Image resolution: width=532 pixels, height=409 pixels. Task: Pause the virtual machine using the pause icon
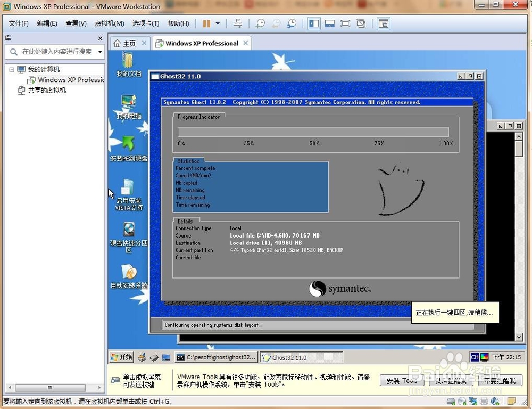206,23
